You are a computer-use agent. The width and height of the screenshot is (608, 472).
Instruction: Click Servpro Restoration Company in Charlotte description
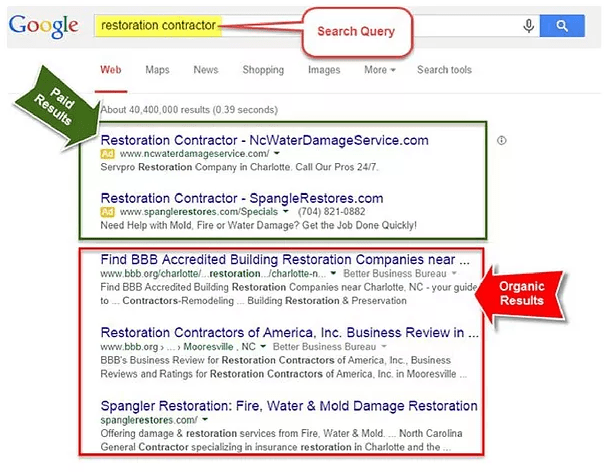239,167
